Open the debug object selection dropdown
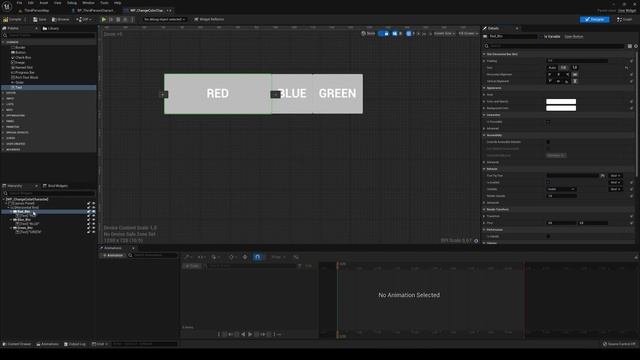Image resolution: width=640 pixels, height=360 pixels. click(x=164, y=19)
